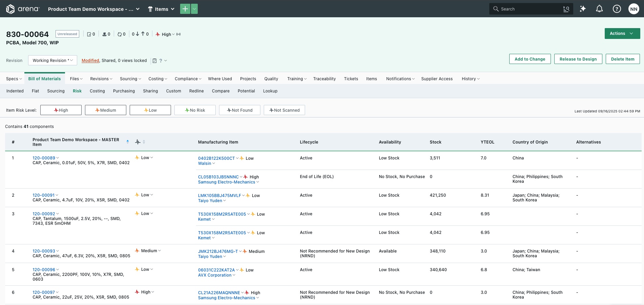644x305 pixels.
Task: Click the green plus add icon
Action: pos(185,9)
